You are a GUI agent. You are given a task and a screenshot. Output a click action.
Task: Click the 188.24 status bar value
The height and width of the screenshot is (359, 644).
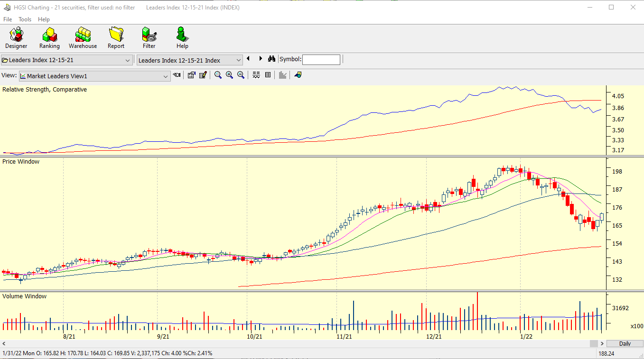606,353
